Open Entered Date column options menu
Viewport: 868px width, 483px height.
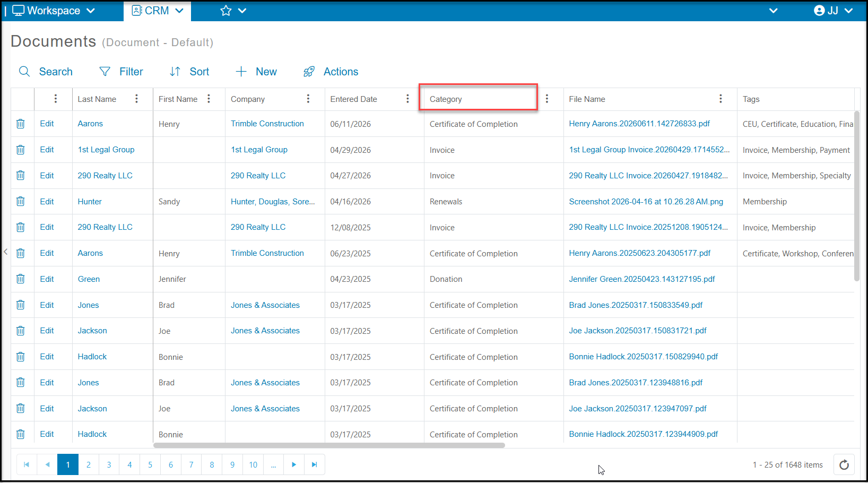point(407,99)
